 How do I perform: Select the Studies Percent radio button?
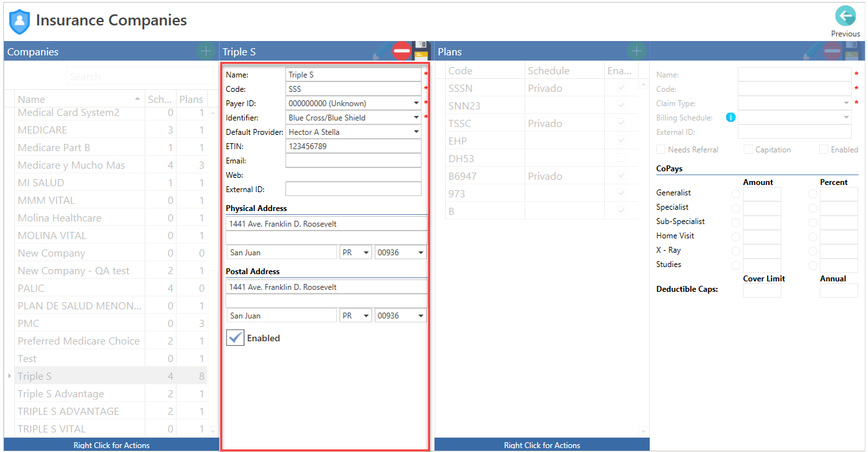pos(813,265)
